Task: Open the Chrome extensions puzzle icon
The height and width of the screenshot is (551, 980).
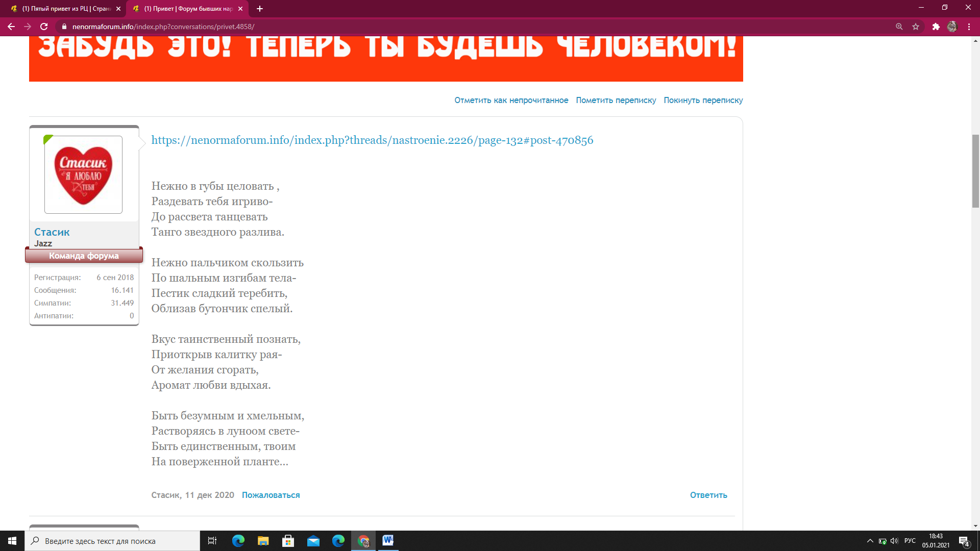Action: point(936,27)
